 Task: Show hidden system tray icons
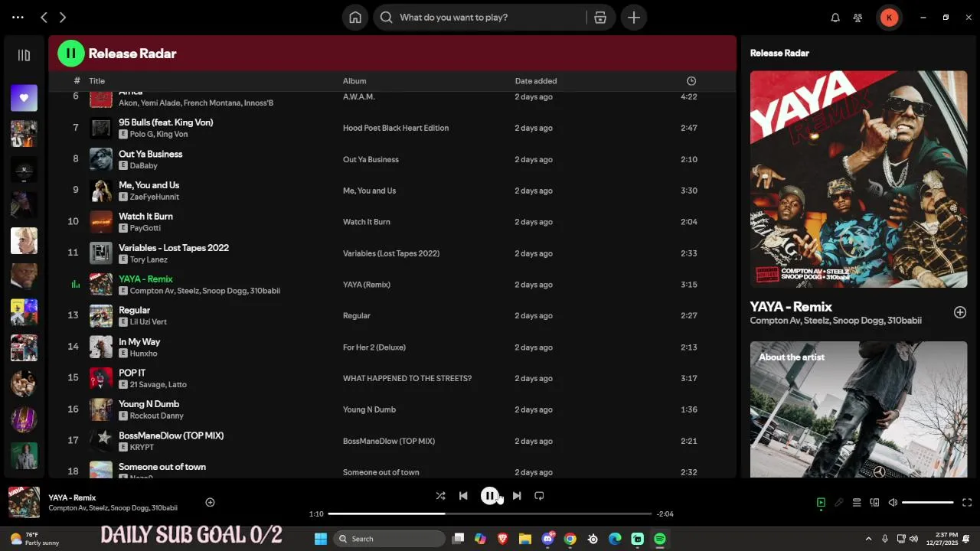pyautogui.click(x=868, y=539)
